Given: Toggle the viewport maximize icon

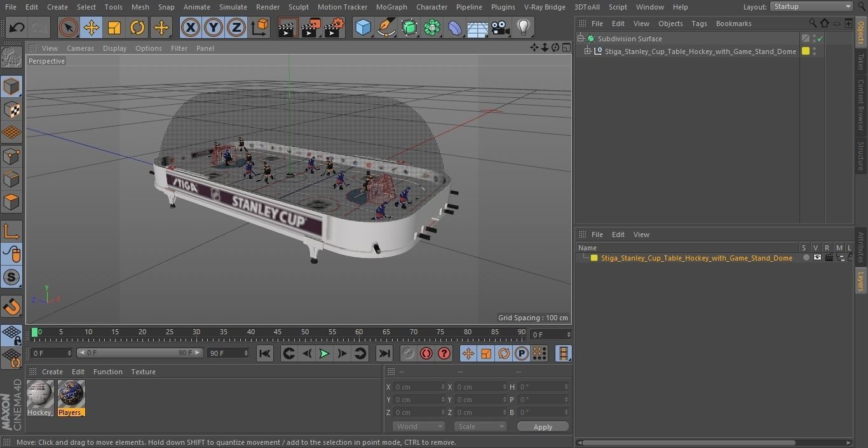Looking at the screenshot, I should 566,48.
